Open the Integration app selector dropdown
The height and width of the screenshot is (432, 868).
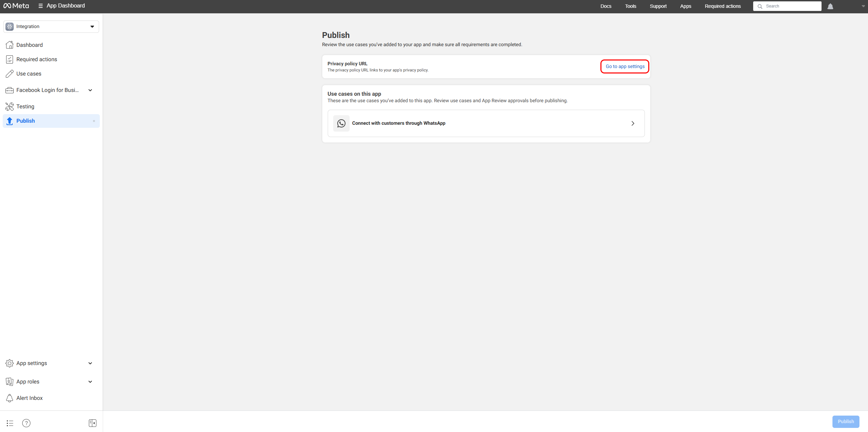(x=51, y=27)
